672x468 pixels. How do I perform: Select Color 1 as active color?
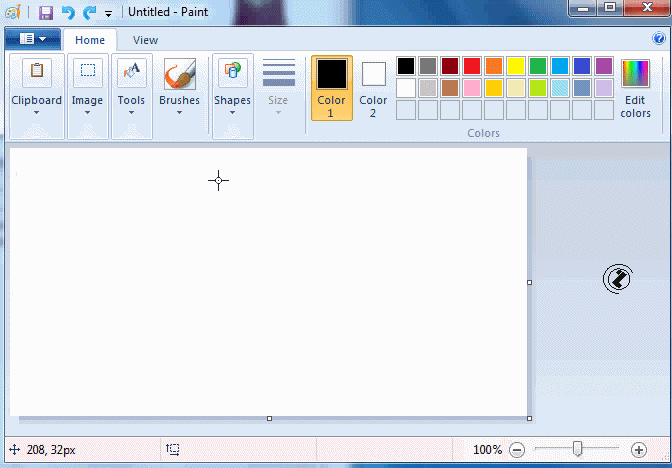pyautogui.click(x=331, y=88)
